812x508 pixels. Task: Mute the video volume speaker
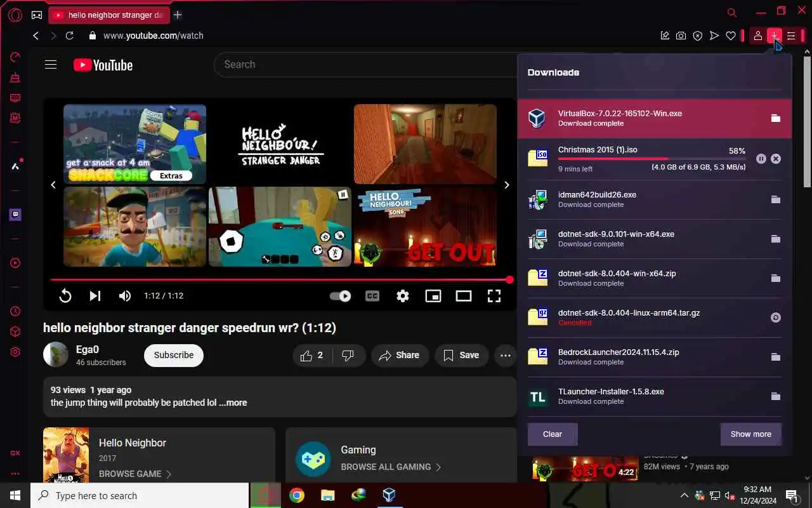pos(125,296)
